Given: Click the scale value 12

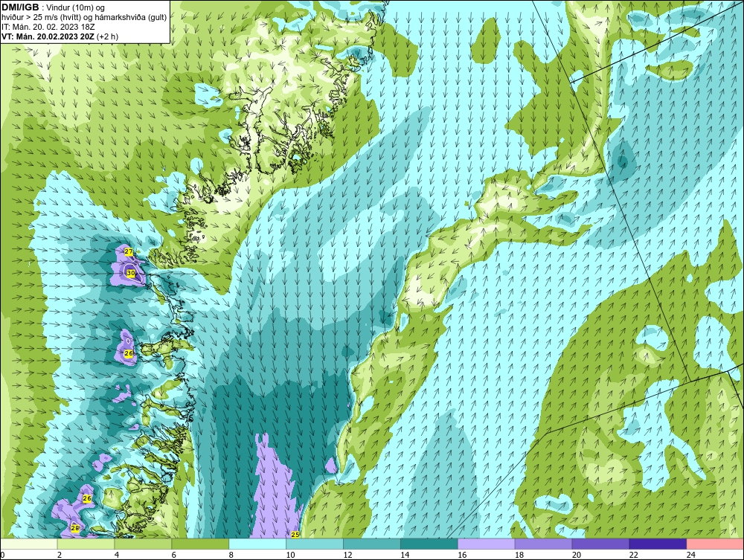Looking at the screenshot, I should (347, 555).
